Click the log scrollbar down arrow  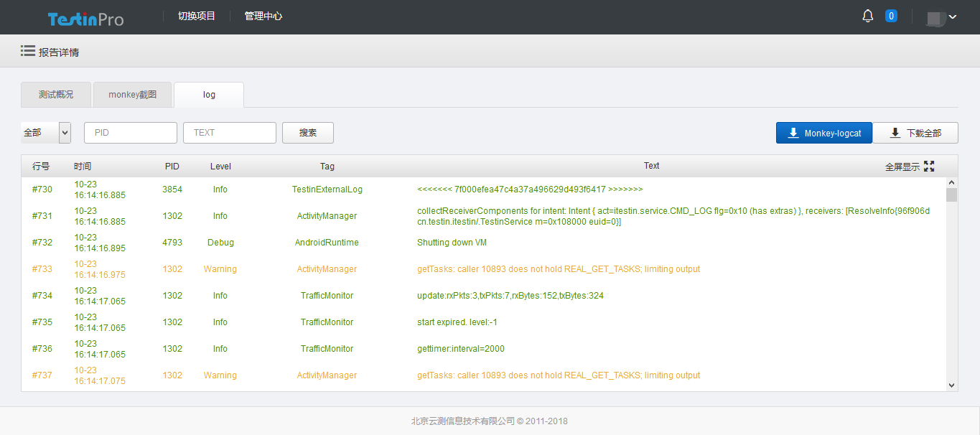[952, 385]
